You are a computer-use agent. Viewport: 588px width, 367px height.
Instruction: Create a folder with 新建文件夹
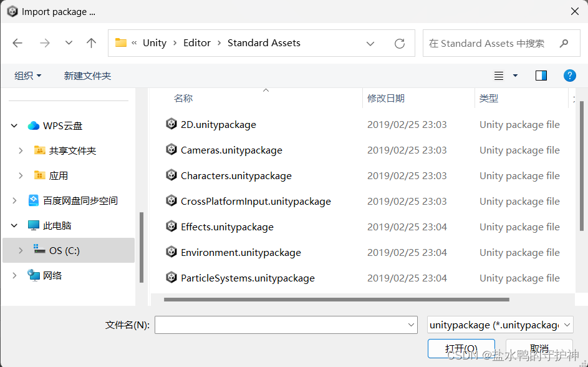(87, 76)
